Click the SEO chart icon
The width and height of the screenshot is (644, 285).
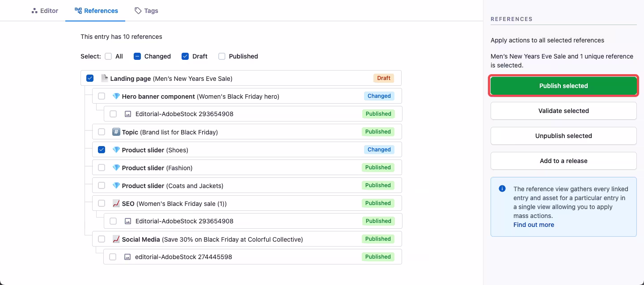click(116, 203)
